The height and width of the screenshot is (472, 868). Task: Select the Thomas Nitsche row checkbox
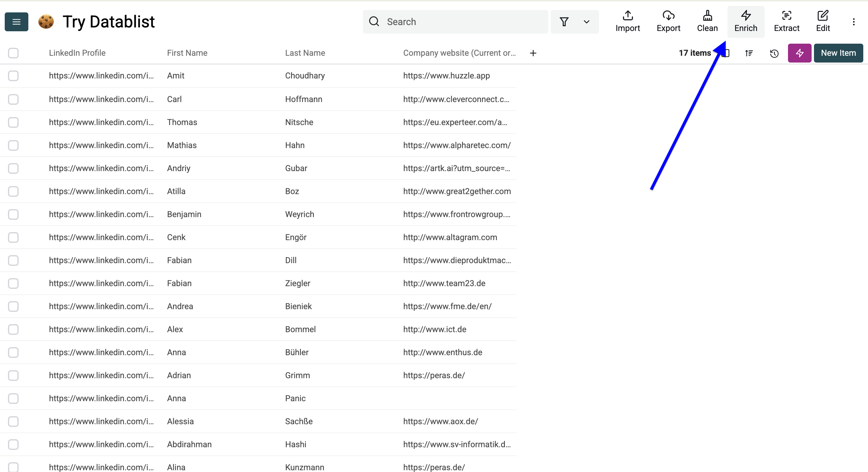click(x=13, y=122)
